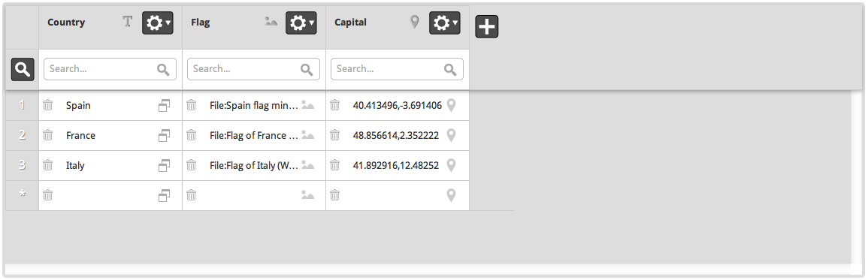Open Capital column settings gear dropdown

pyautogui.click(x=444, y=23)
